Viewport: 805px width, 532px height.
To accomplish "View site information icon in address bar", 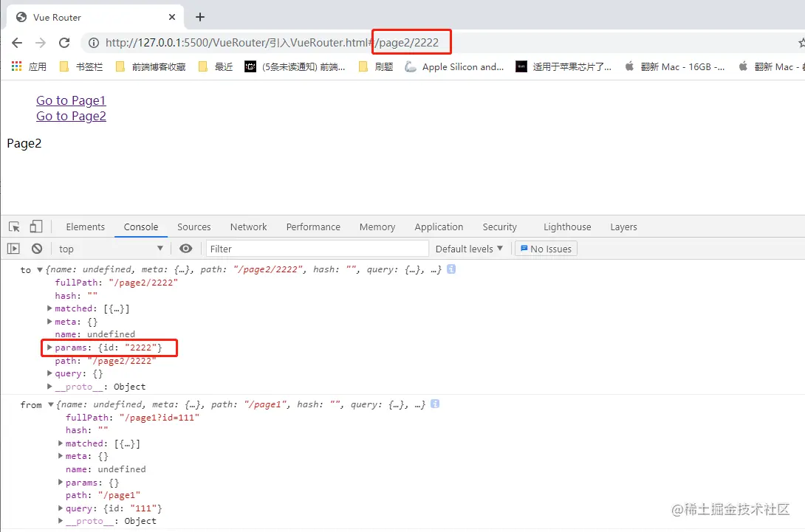I will click(x=94, y=43).
